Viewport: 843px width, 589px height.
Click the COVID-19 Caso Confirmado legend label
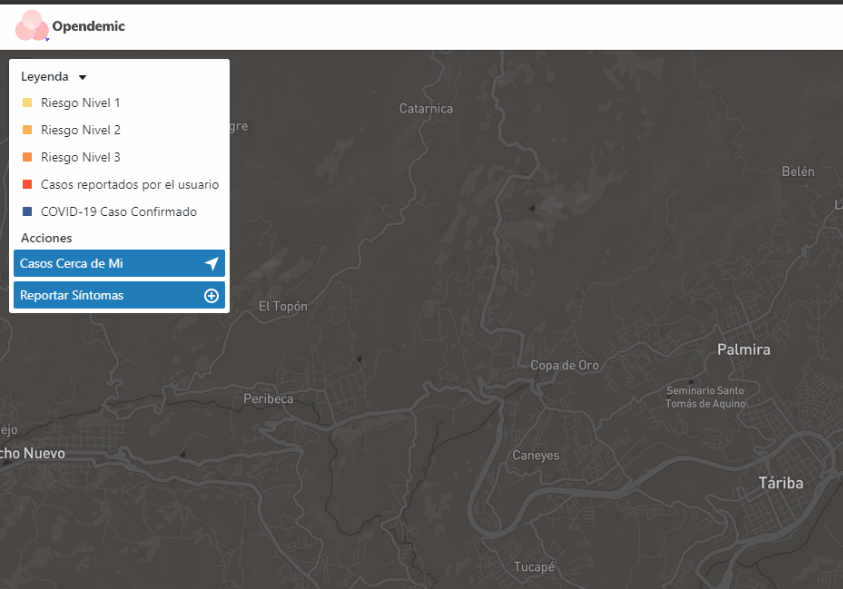pyautogui.click(x=118, y=212)
